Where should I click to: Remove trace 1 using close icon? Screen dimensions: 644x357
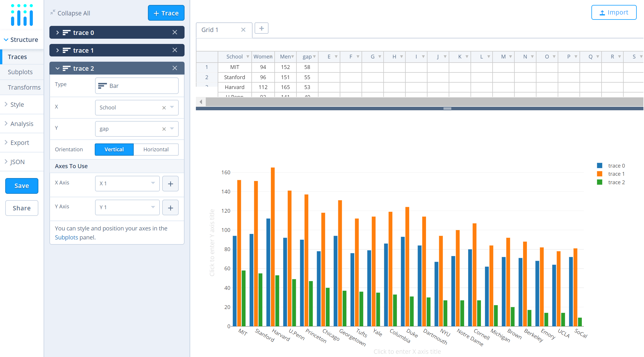pyautogui.click(x=175, y=50)
